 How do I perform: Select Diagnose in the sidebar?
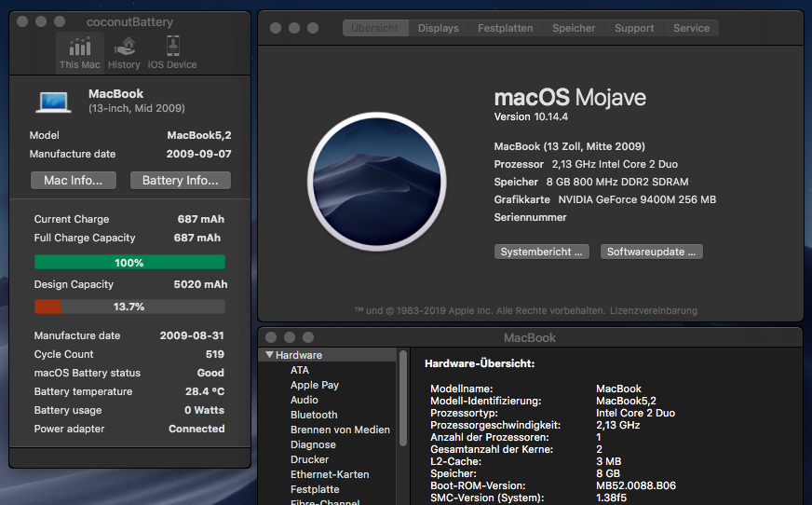[x=313, y=445]
